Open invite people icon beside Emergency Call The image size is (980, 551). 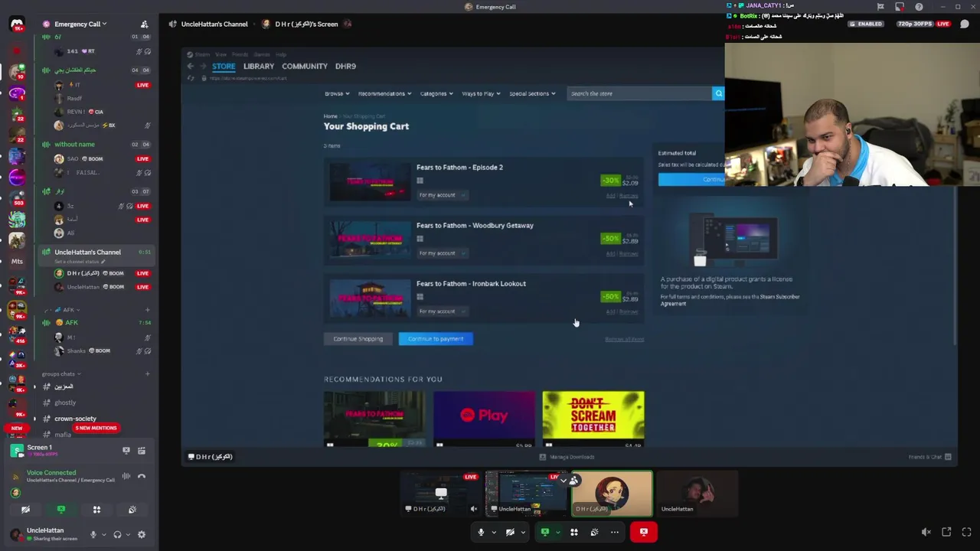coord(144,24)
